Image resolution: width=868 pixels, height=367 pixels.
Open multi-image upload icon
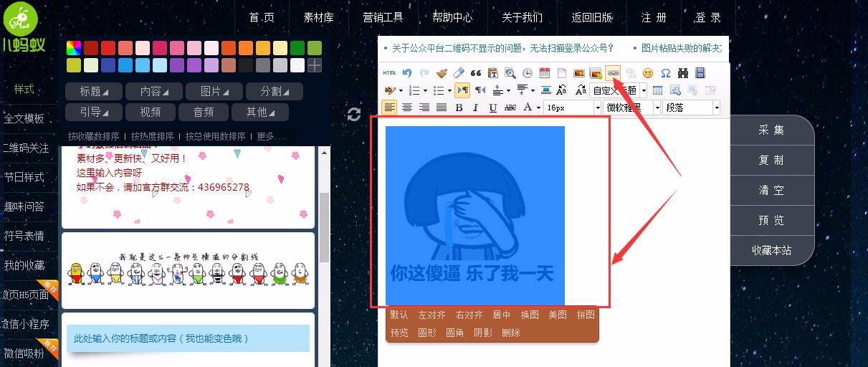[596, 73]
